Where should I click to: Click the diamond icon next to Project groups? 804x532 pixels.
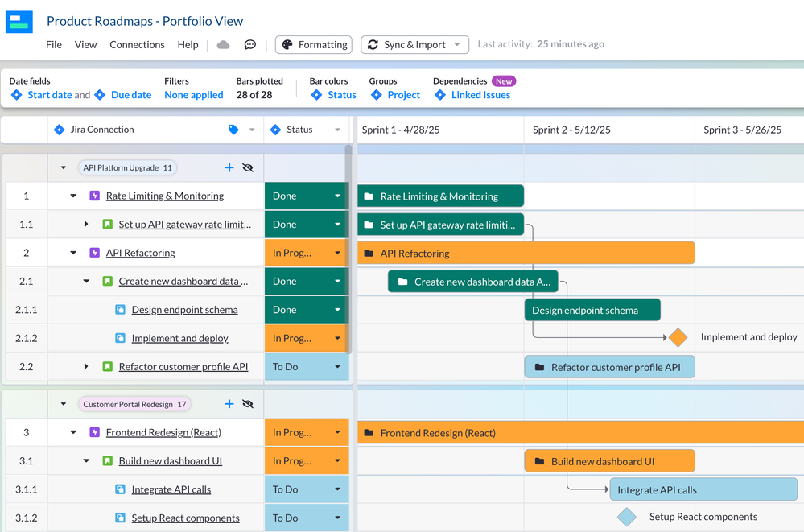[377, 95]
